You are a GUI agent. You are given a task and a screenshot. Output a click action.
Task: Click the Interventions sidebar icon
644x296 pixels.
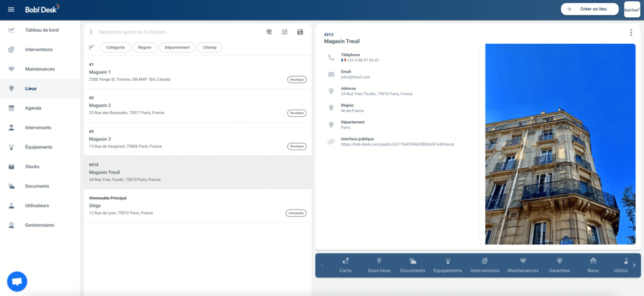(12, 49)
